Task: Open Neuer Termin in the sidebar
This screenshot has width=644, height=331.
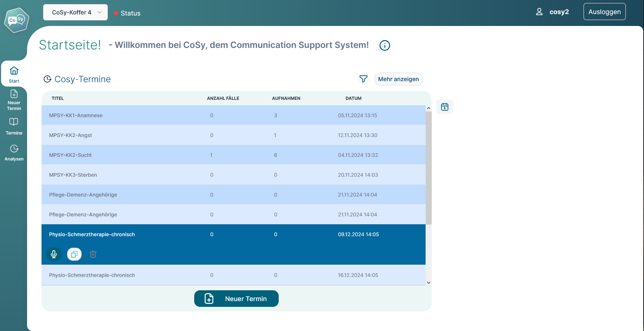Action: 14,100
